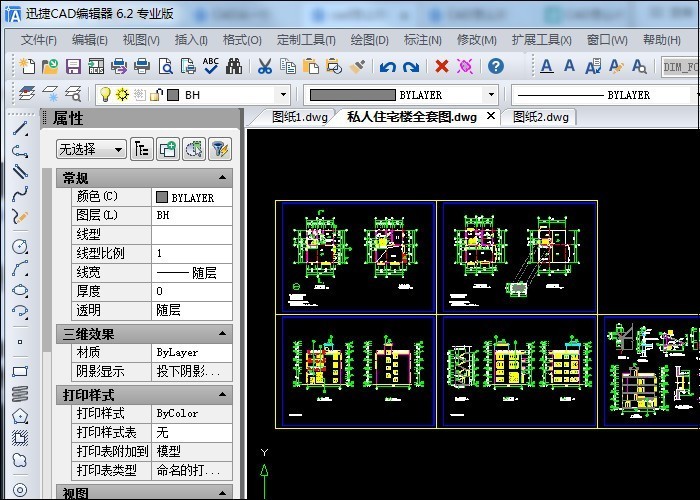Open the 绘图(D) menu
Viewport: 700px width, 500px height.
coord(369,40)
